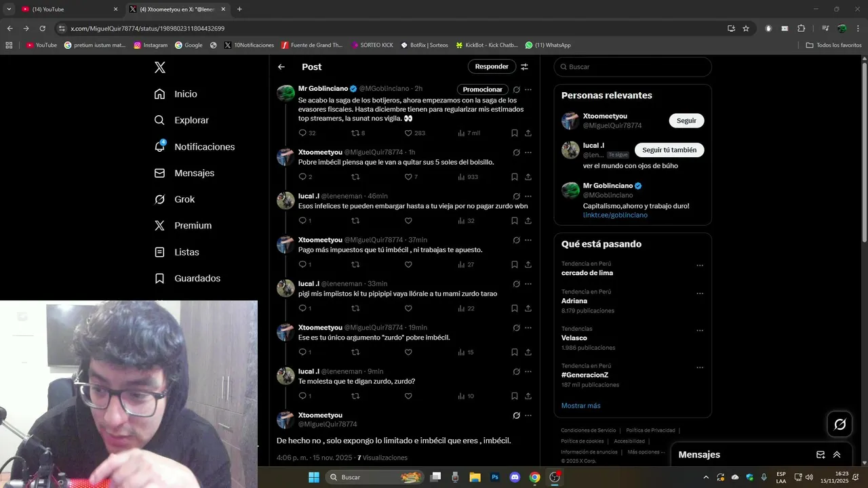This screenshot has width=868, height=488.
Task: Open Premium in the sidebar
Action: point(182,226)
